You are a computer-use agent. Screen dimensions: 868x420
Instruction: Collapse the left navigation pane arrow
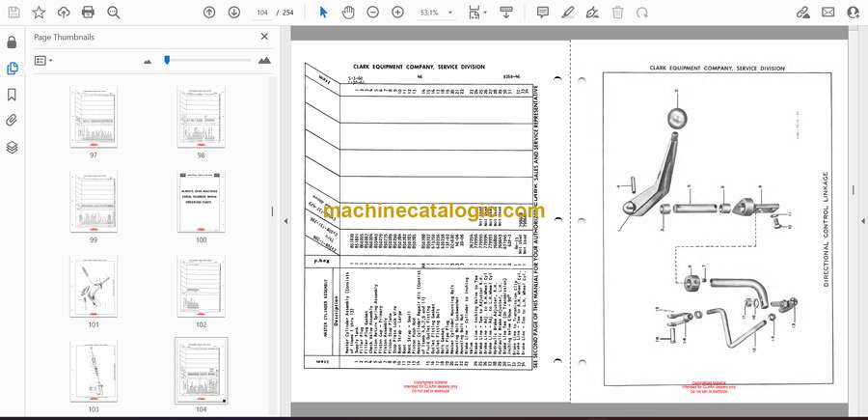285,221
